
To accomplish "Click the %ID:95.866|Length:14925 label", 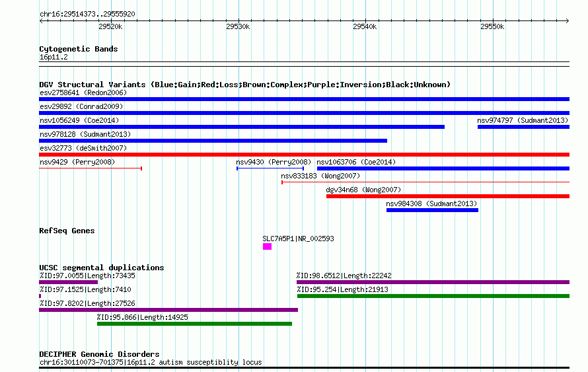I will point(143,317).
